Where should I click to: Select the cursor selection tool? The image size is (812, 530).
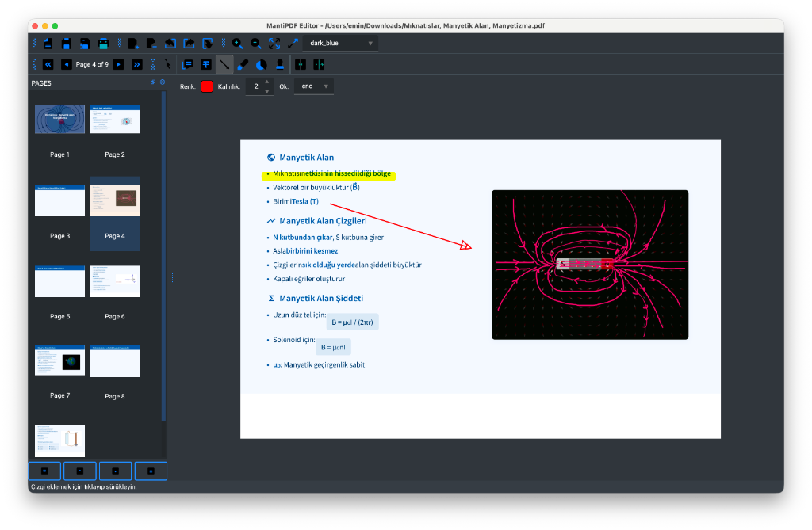(168, 64)
